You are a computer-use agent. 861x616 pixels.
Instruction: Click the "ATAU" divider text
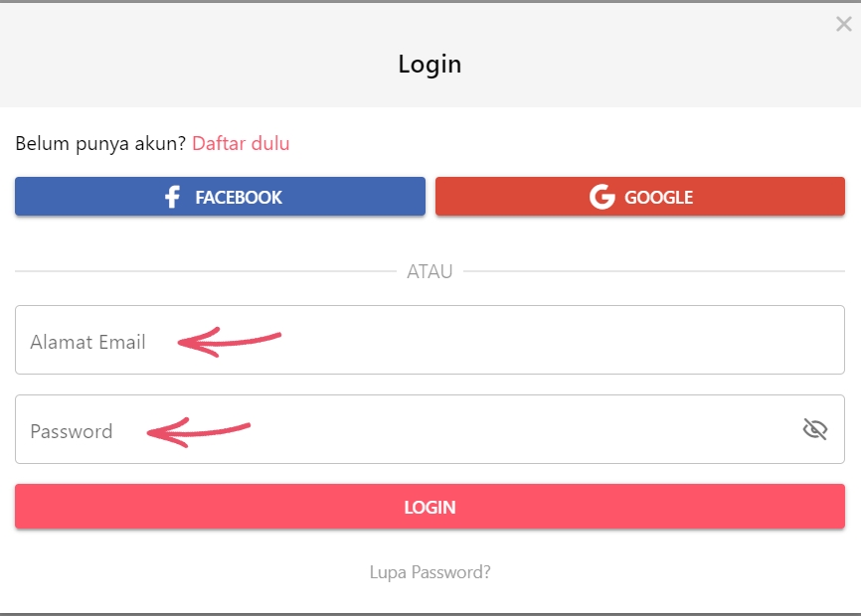pyautogui.click(x=430, y=271)
